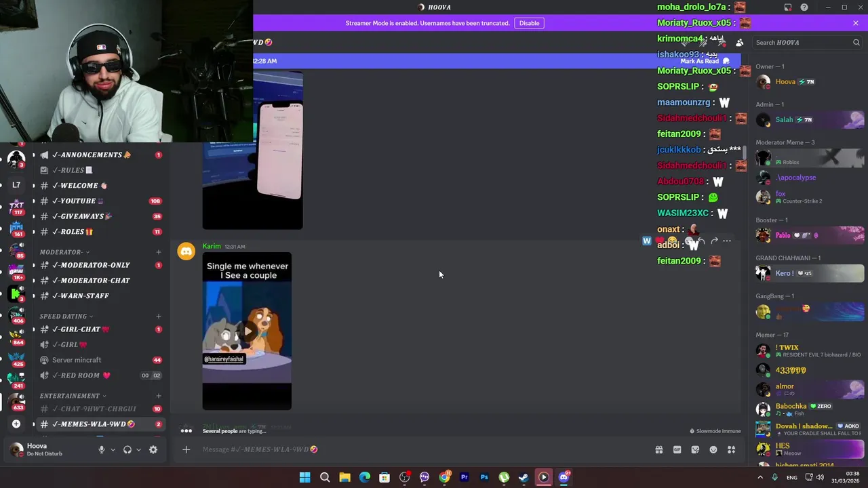Screen dimensions: 868x488
Task: Open the GIVEAWAYS channel
Action: pos(102,216)
